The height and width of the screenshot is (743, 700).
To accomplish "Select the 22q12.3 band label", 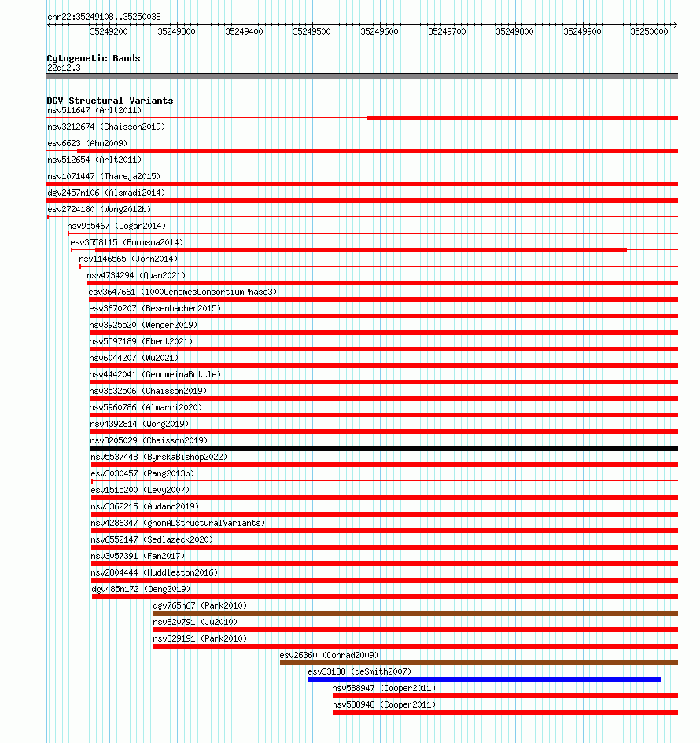I will coord(64,68).
